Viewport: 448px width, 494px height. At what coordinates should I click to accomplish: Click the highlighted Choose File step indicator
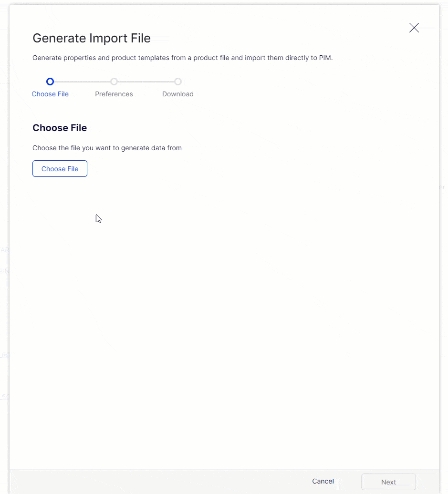(x=50, y=82)
